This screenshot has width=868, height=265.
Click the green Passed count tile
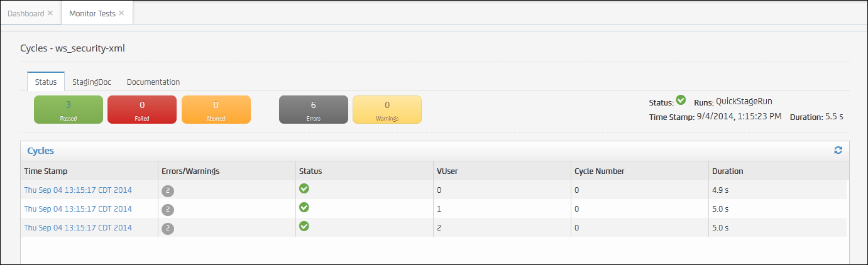coord(68,110)
